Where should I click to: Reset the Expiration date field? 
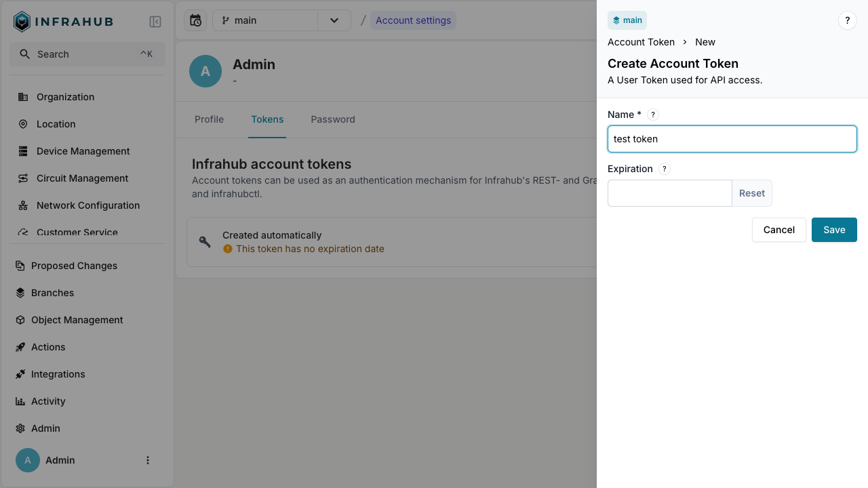tap(751, 193)
